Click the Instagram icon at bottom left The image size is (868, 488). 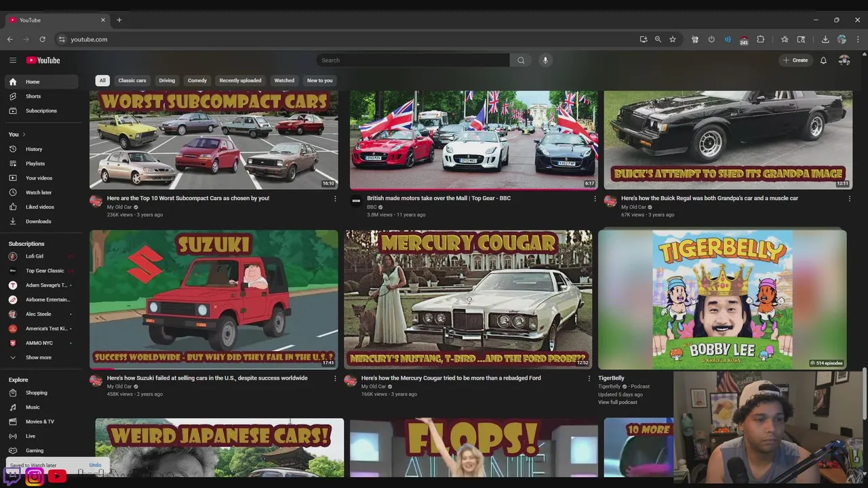35,476
